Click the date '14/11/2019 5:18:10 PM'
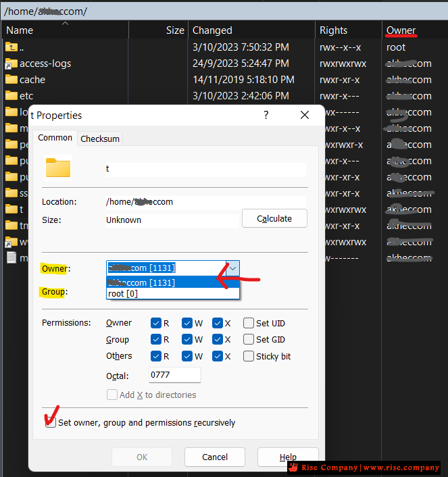448x477 pixels. (x=243, y=80)
